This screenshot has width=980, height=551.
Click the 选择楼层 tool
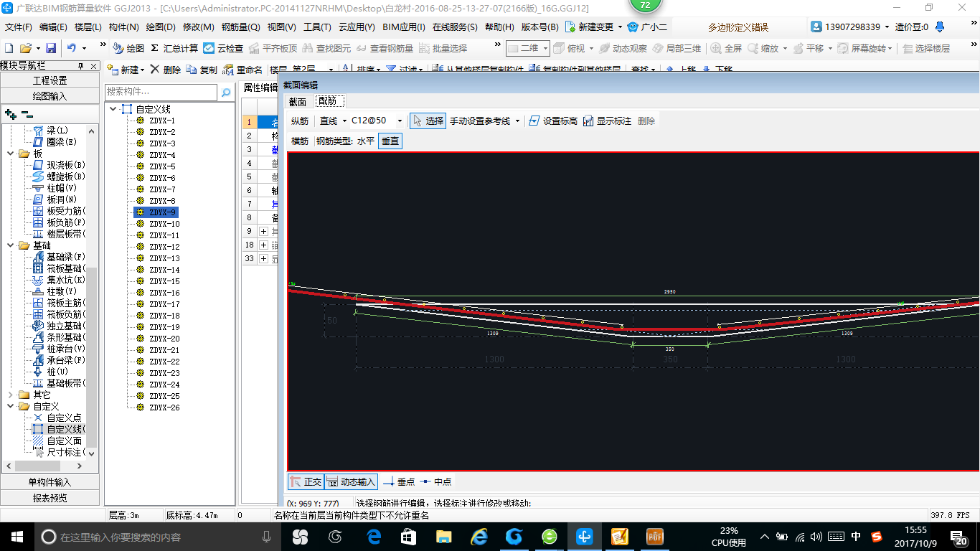pyautogui.click(x=926, y=48)
